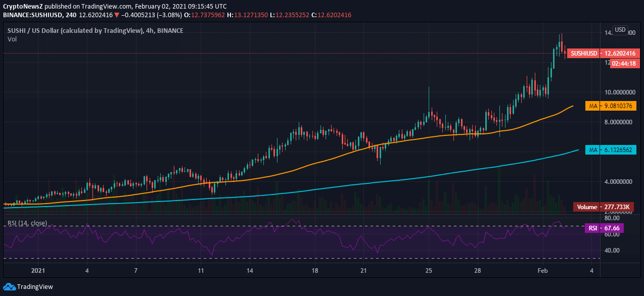Click the low price value L:12.2355252
This screenshot has height=296, width=644.
click(x=290, y=15)
